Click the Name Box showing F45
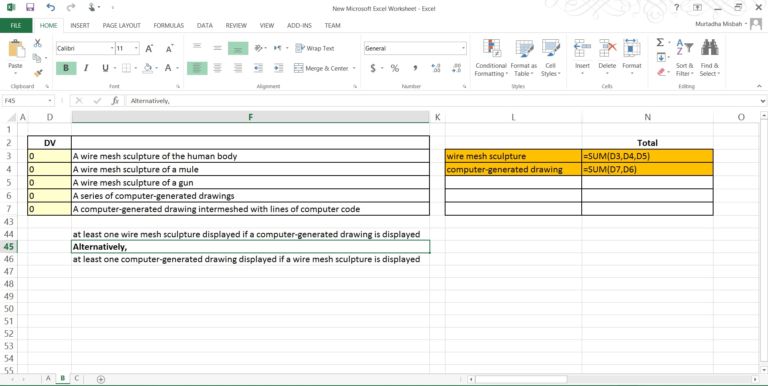768x386 pixels. pos(24,100)
